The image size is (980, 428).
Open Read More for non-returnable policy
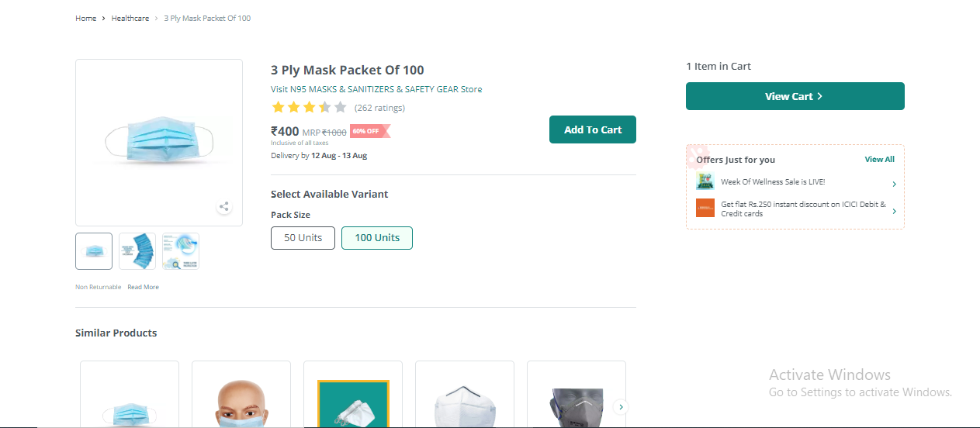(144, 287)
